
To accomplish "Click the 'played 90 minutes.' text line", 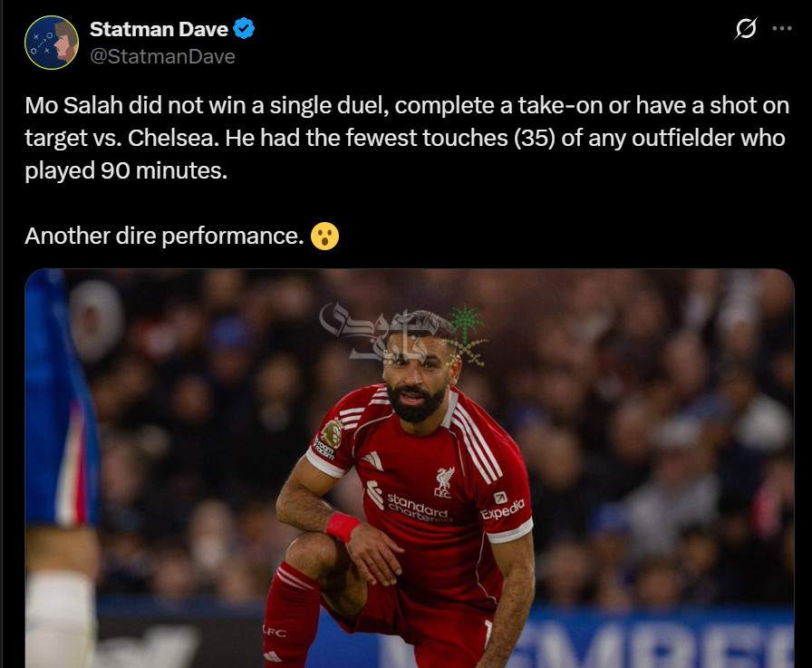I will [x=126, y=171].
